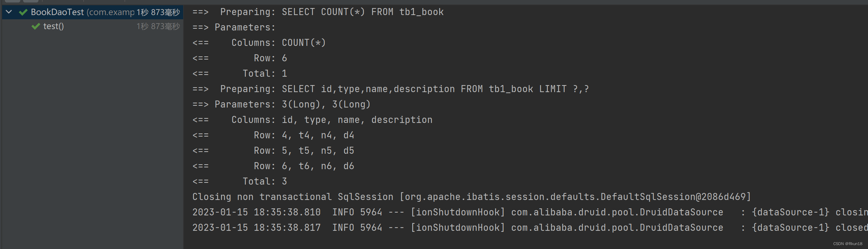Click the Row: 6, t6, n6, d6 output line

point(273,166)
